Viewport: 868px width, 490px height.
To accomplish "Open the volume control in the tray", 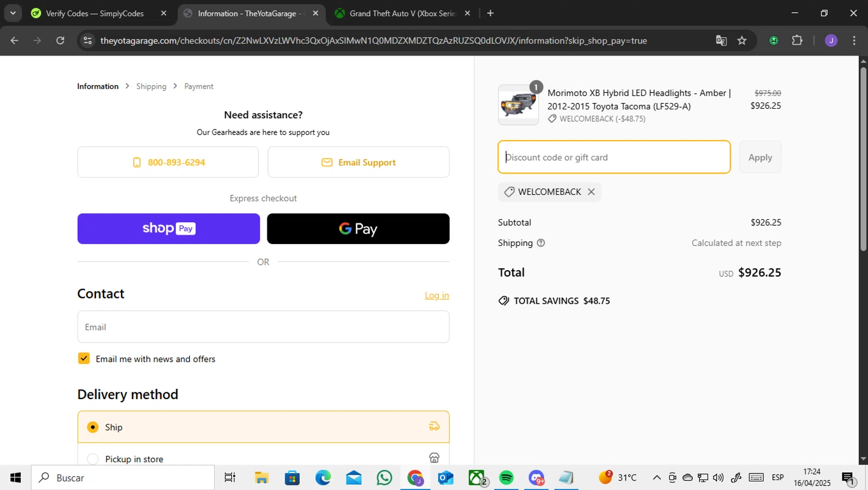I will click(718, 478).
